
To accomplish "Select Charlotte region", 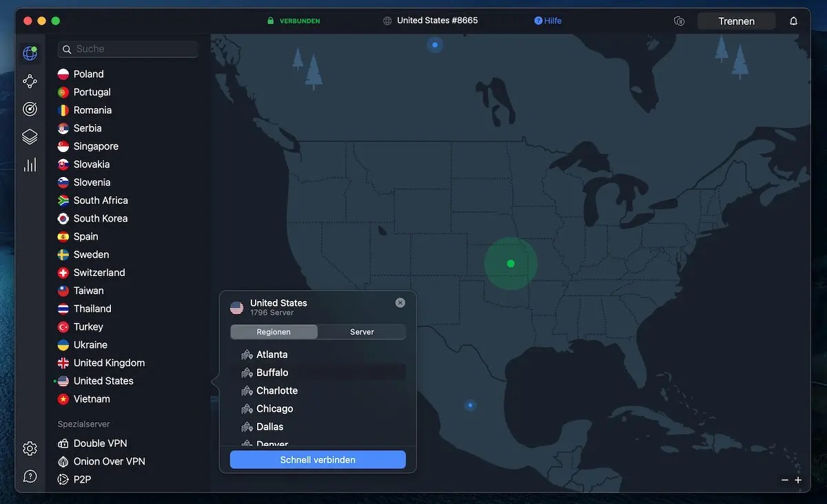I will pos(318,390).
